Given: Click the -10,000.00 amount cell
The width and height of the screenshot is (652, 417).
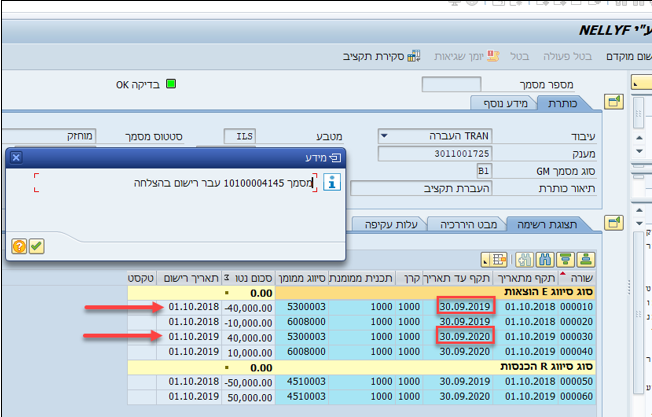Looking at the screenshot, I should (x=249, y=323).
